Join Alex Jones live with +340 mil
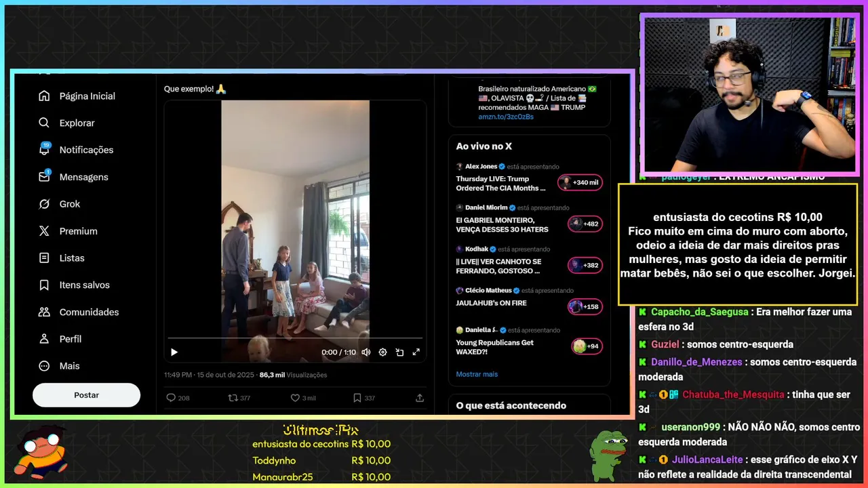The image size is (868, 488). pos(580,182)
